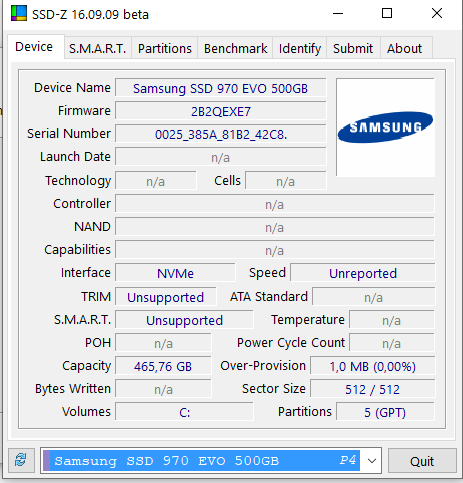Click the Cells n/a field
The width and height of the screenshot is (463, 483).
tap(286, 181)
